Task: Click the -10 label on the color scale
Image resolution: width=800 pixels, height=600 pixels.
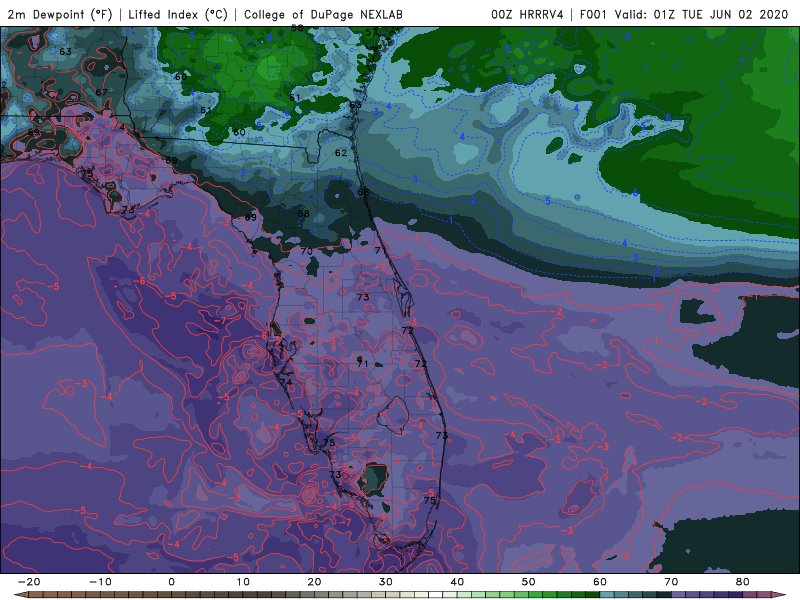Action: (100, 582)
